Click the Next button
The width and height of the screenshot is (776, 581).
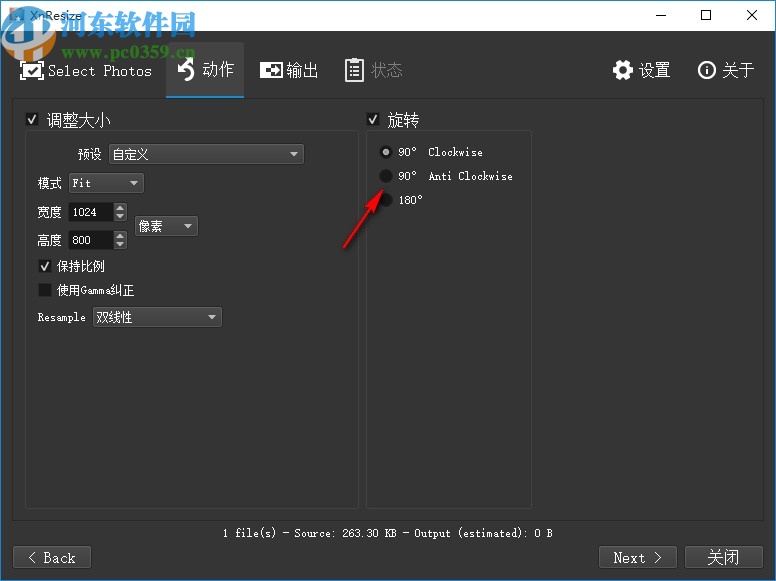coord(637,558)
